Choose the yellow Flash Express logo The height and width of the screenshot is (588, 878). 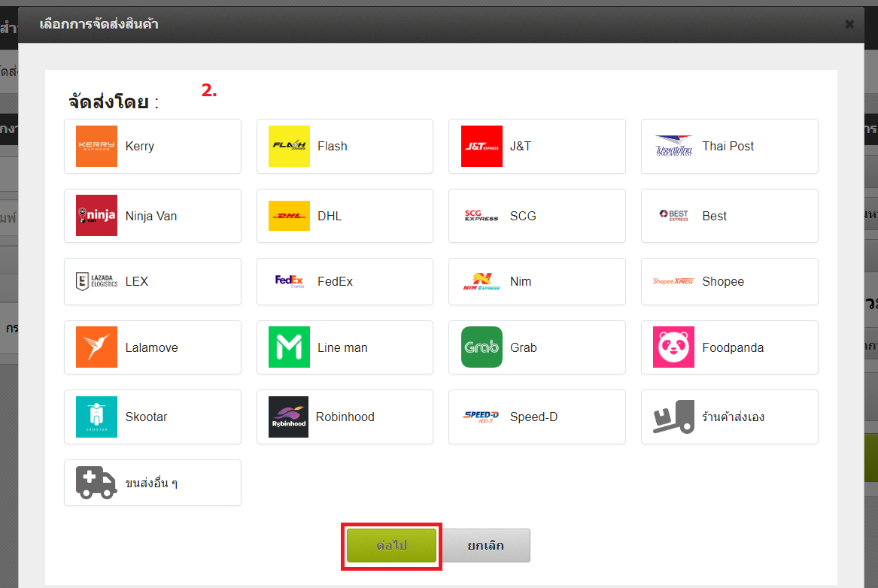(x=289, y=146)
